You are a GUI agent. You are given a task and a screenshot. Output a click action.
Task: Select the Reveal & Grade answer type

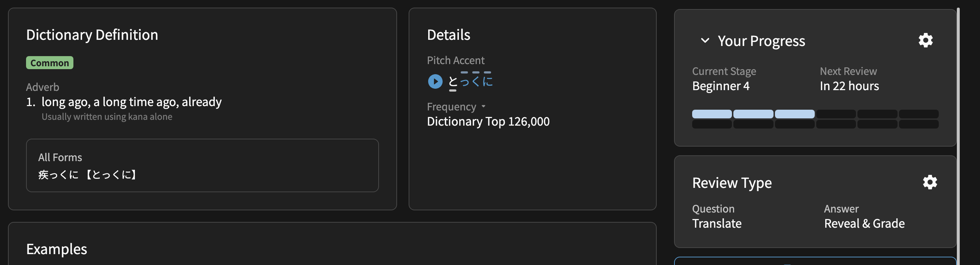pyautogui.click(x=864, y=223)
